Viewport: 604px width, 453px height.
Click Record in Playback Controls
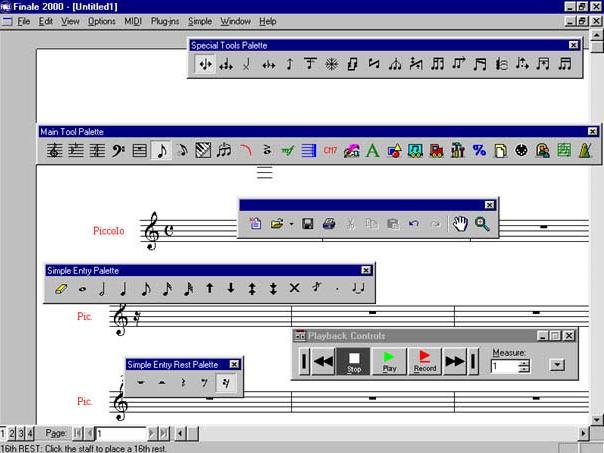coord(425,361)
